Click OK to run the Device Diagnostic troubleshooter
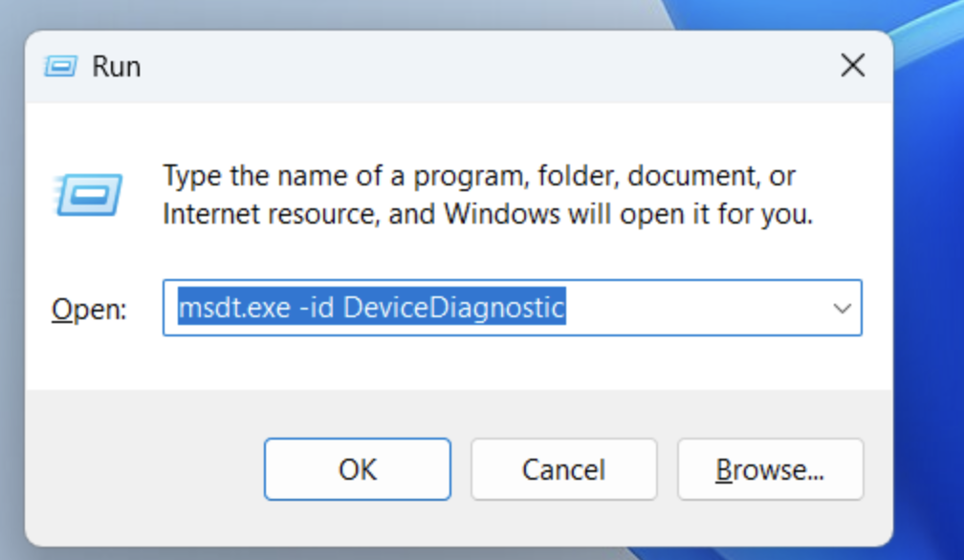The width and height of the screenshot is (964, 560). coord(357,469)
